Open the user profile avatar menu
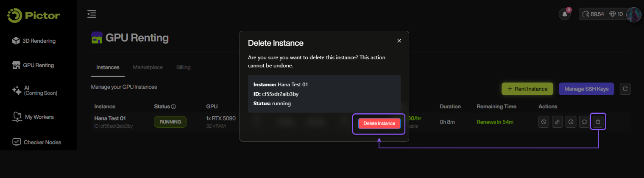This screenshot has width=644, height=178. (x=633, y=14)
